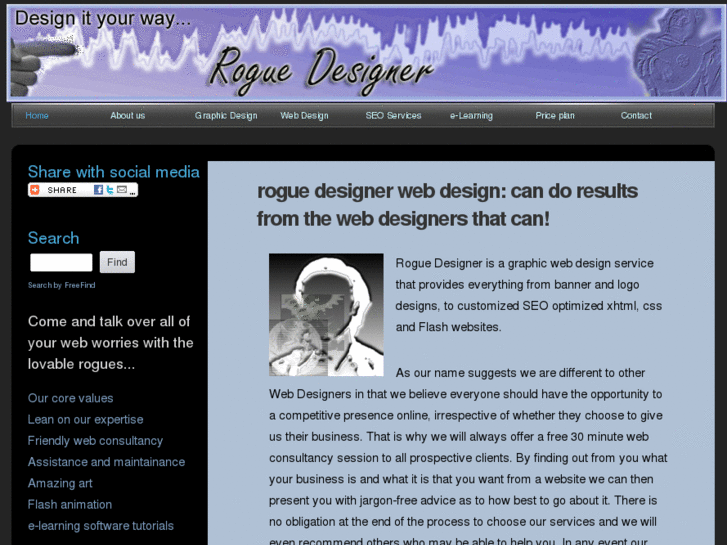727x545 pixels.
Task: Click the Rogue Designer header banner
Action: [x=366, y=53]
